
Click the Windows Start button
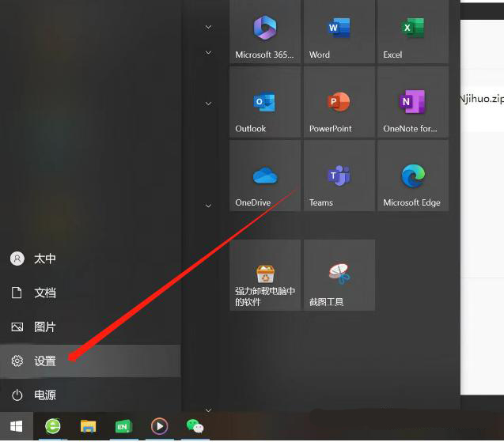pos(17,426)
